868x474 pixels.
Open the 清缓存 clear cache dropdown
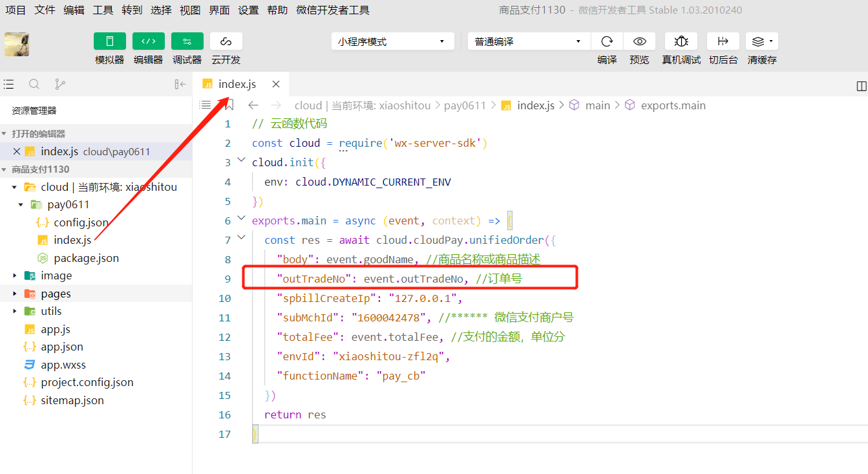click(x=762, y=41)
